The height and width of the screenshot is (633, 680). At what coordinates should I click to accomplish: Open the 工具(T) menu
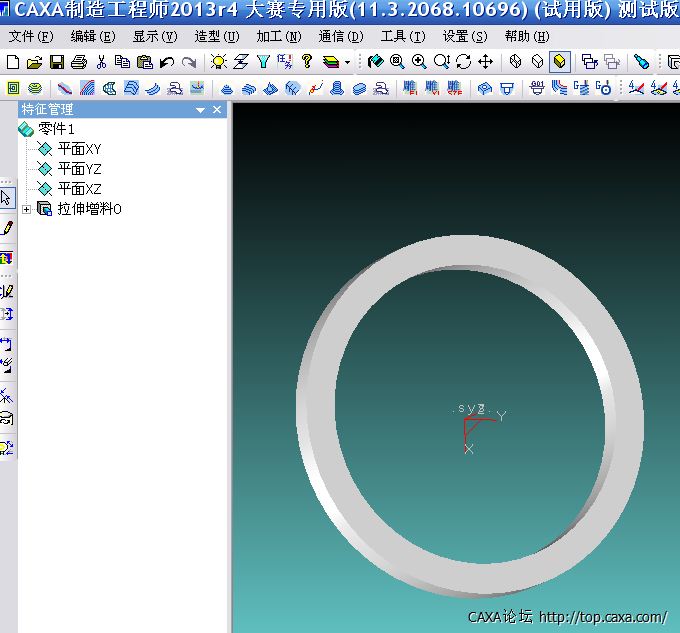[403, 36]
